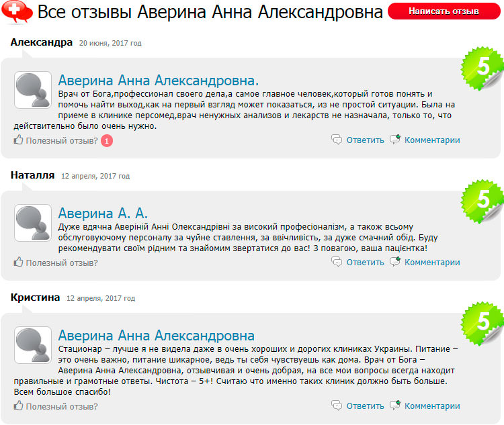Click "Ответить" in Кристина's review
Viewport: 504px width, 425px height.
coord(365,406)
